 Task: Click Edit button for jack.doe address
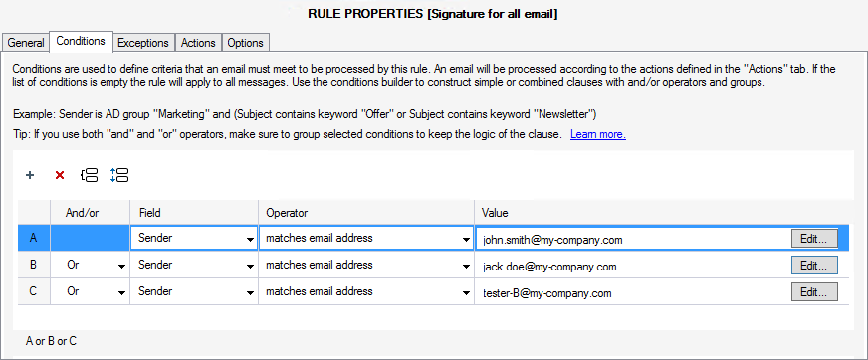point(814,266)
